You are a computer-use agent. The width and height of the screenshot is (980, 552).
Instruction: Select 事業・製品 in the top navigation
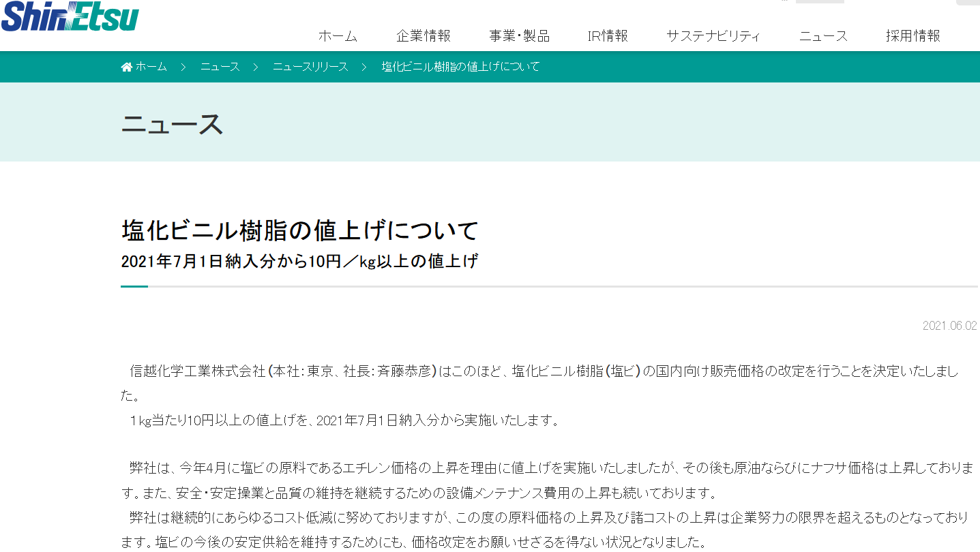click(x=519, y=36)
